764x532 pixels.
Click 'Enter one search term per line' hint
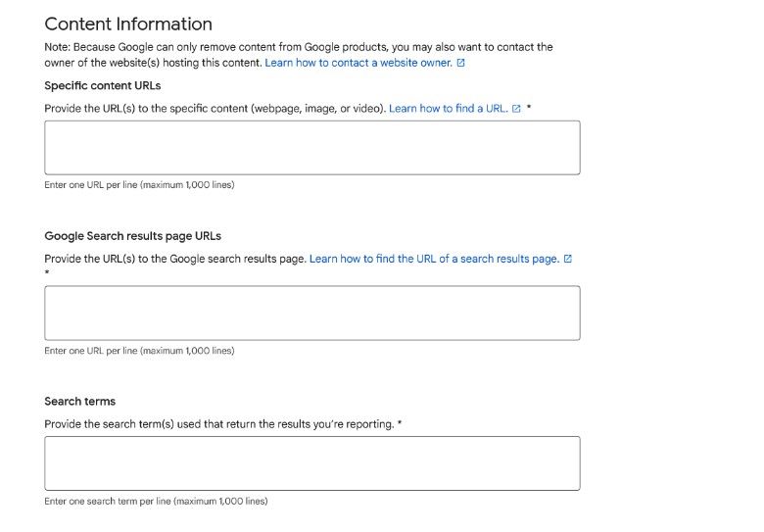(x=156, y=502)
